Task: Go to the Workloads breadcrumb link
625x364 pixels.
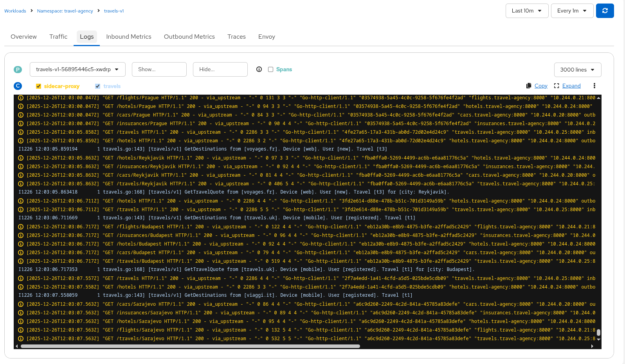Action: click(15, 11)
